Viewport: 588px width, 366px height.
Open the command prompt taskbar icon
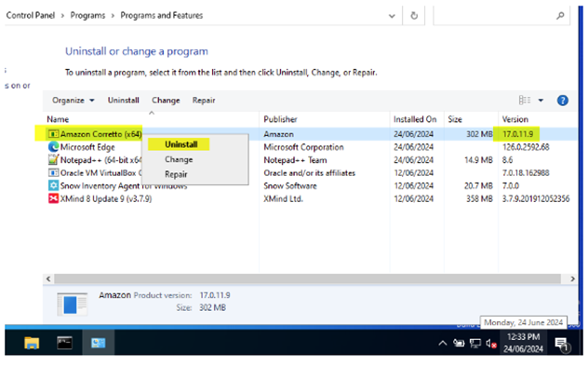[x=64, y=343]
